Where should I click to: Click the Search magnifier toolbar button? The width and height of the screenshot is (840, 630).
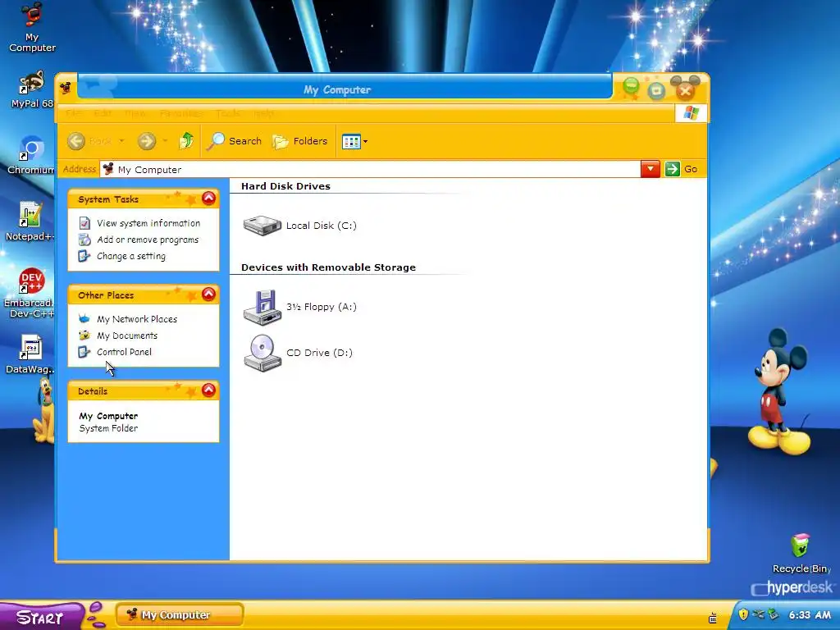tap(234, 141)
